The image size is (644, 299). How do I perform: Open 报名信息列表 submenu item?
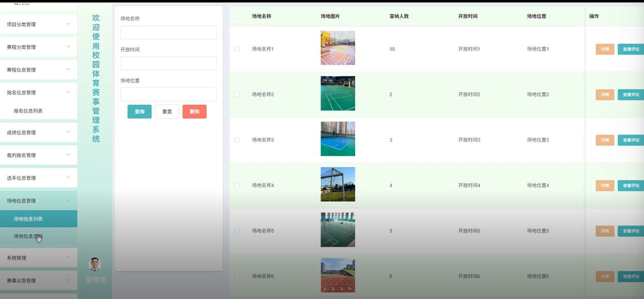pos(28,111)
